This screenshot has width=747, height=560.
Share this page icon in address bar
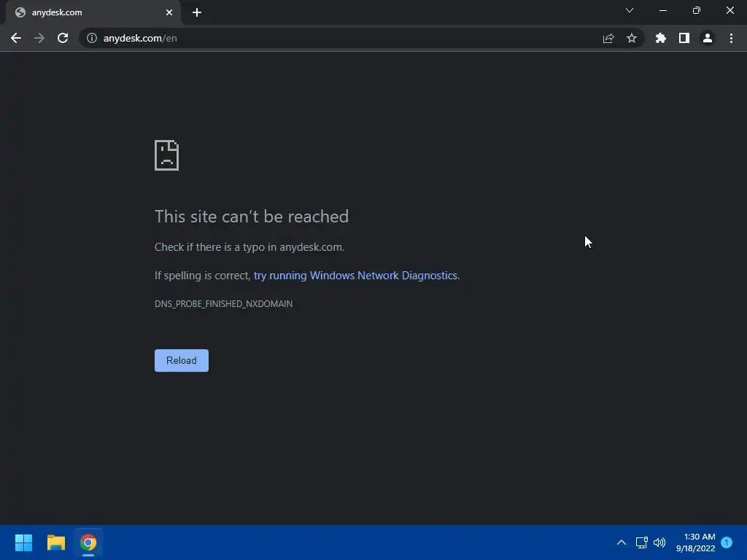(x=608, y=38)
